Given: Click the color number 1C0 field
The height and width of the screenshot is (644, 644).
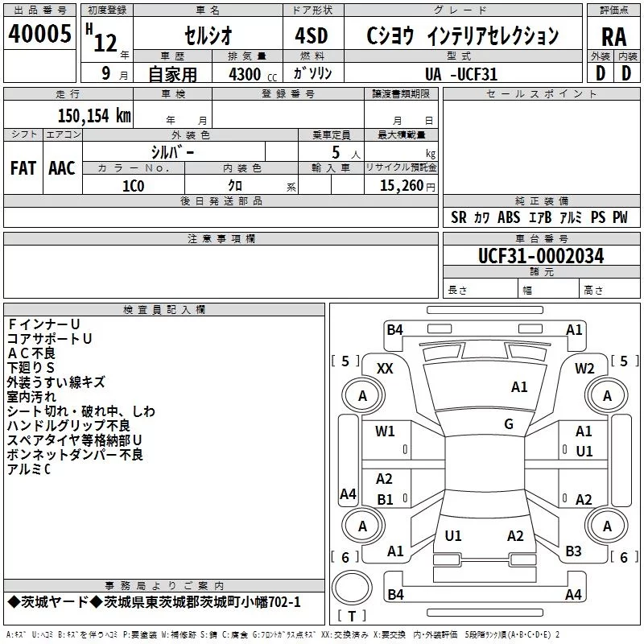Looking at the screenshot, I should tap(134, 186).
